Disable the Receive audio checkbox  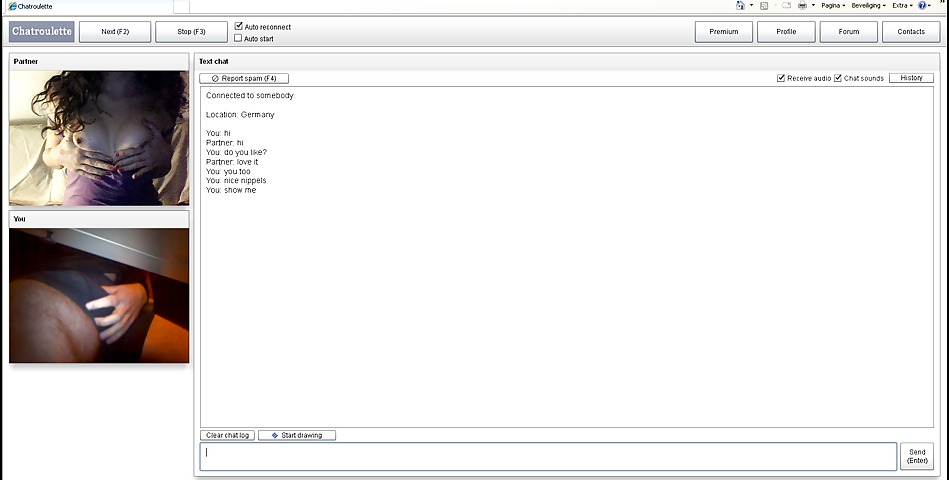(781, 78)
